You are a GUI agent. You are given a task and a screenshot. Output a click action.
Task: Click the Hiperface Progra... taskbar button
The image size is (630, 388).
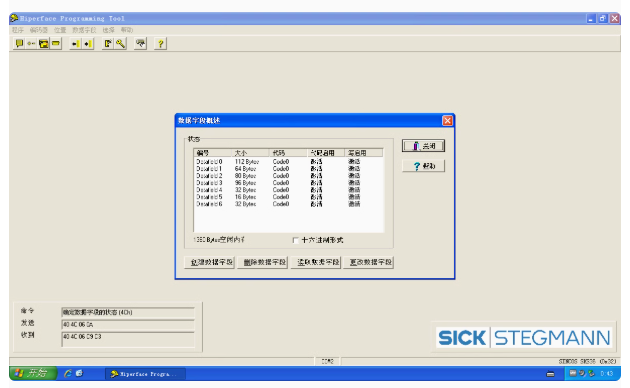145,374
